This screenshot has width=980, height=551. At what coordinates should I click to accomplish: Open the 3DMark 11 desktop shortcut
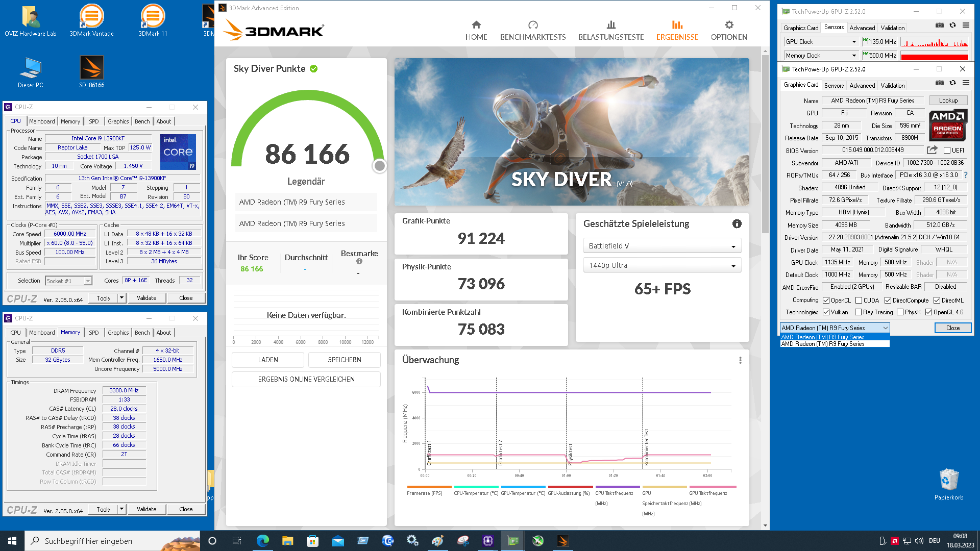click(153, 21)
